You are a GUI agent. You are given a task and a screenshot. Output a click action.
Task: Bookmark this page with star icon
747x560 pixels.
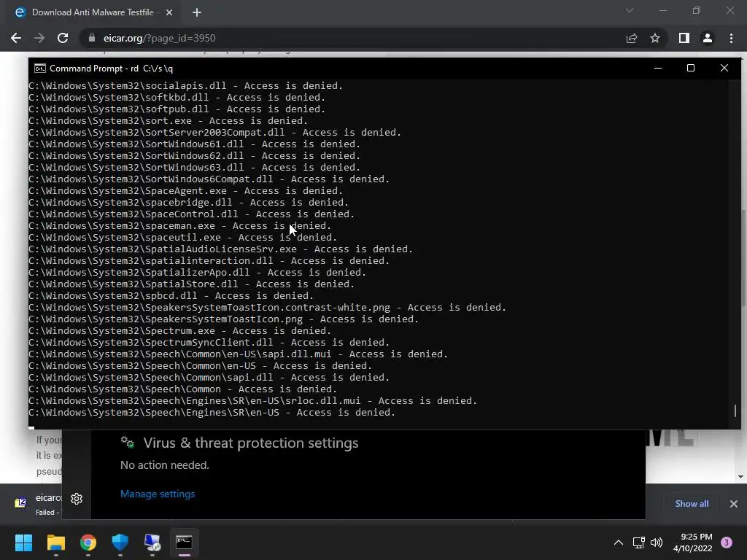(655, 38)
